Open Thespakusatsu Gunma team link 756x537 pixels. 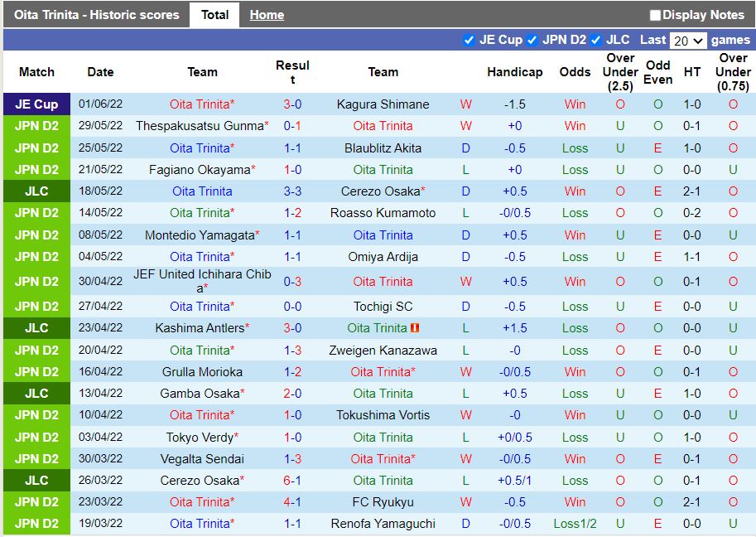200,126
